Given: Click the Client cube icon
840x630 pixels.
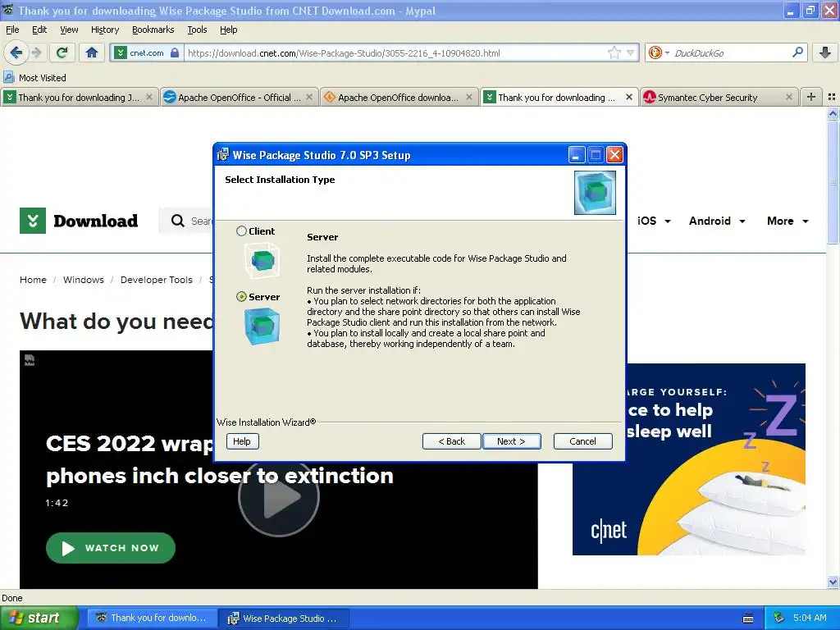Looking at the screenshot, I should [x=262, y=260].
